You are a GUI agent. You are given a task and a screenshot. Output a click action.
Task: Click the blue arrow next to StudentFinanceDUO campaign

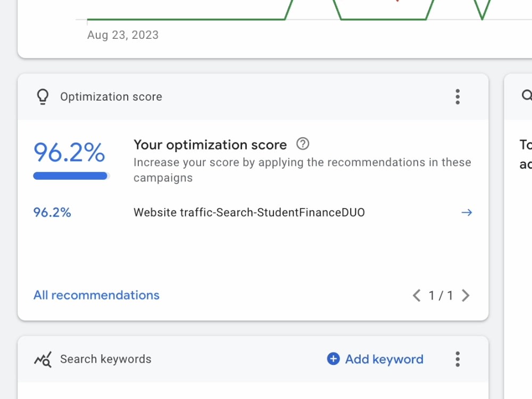tap(467, 212)
